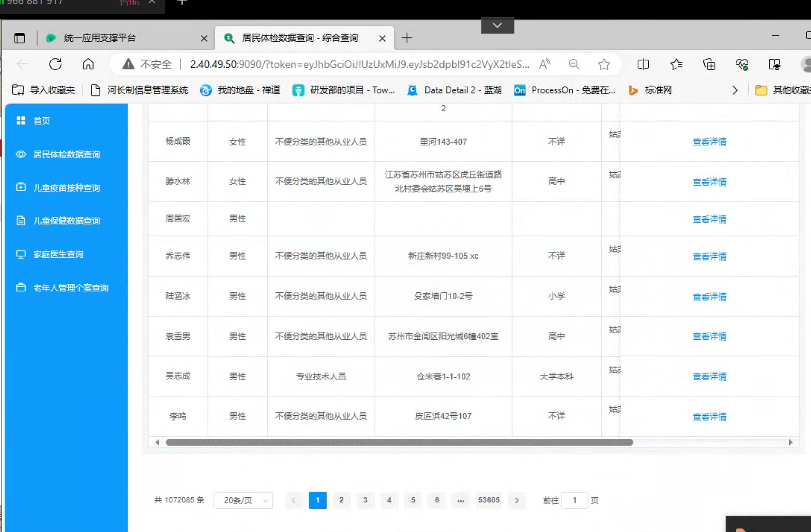The width and height of the screenshot is (811, 532).
Task: Click the table scroll left arrow
Action: [x=157, y=442]
